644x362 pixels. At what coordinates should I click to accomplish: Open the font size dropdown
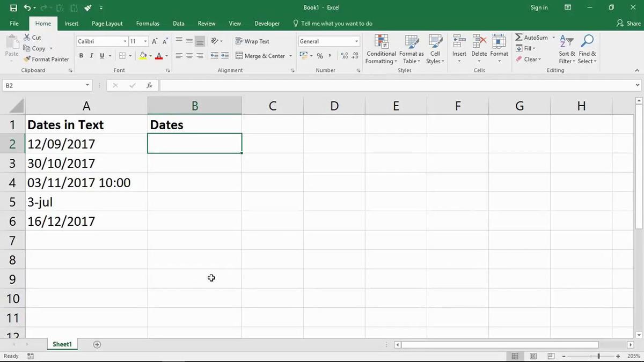[144, 41]
